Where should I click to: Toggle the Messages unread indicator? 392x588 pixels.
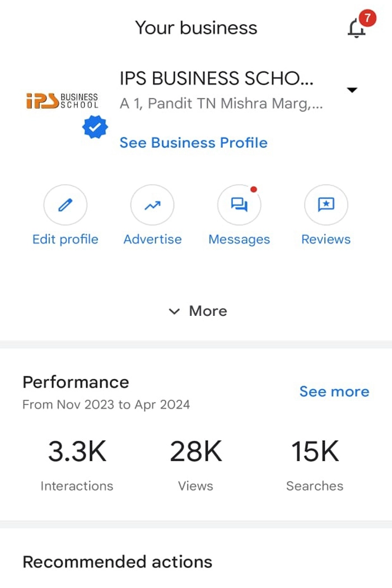pyautogui.click(x=254, y=189)
